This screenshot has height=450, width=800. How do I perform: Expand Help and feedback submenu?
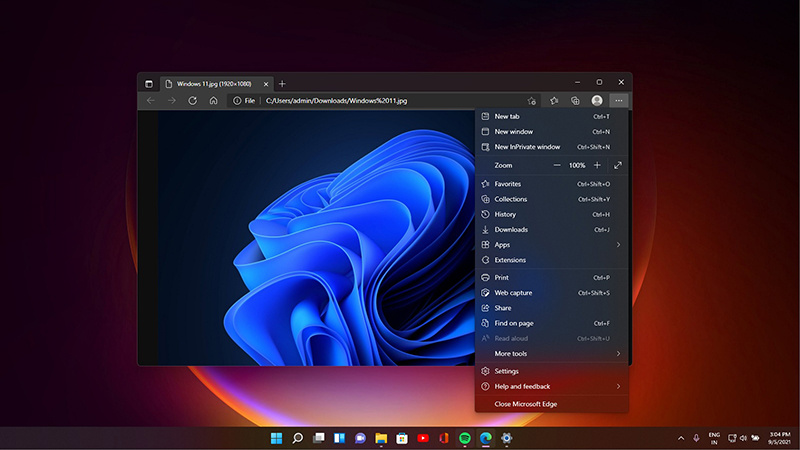tap(552, 387)
